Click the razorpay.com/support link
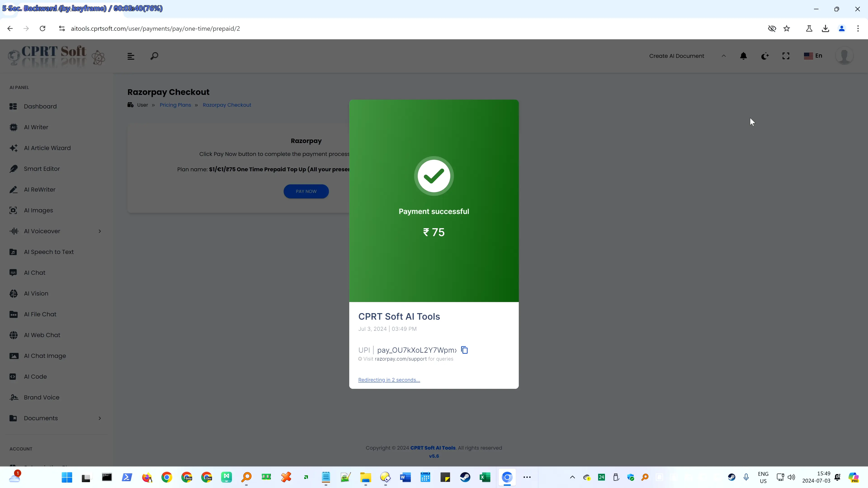 pyautogui.click(x=401, y=359)
